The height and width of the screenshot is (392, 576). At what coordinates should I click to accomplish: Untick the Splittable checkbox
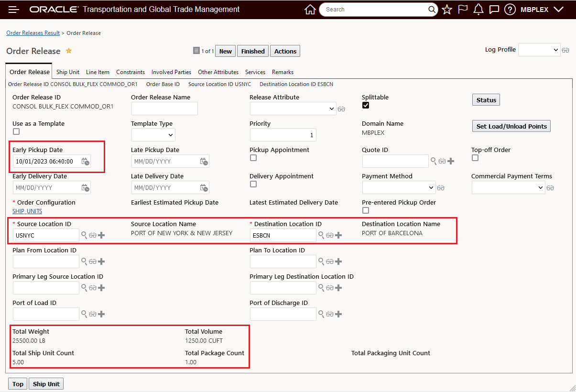366,105
